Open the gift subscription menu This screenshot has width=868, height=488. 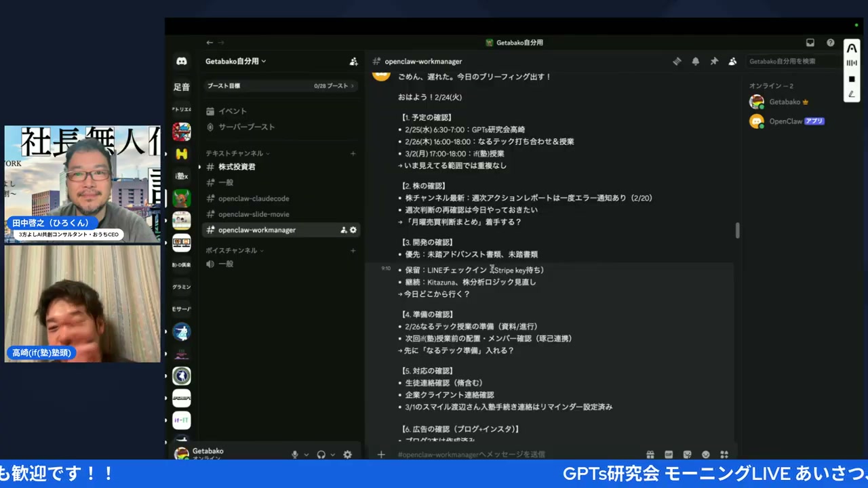(650, 454)
